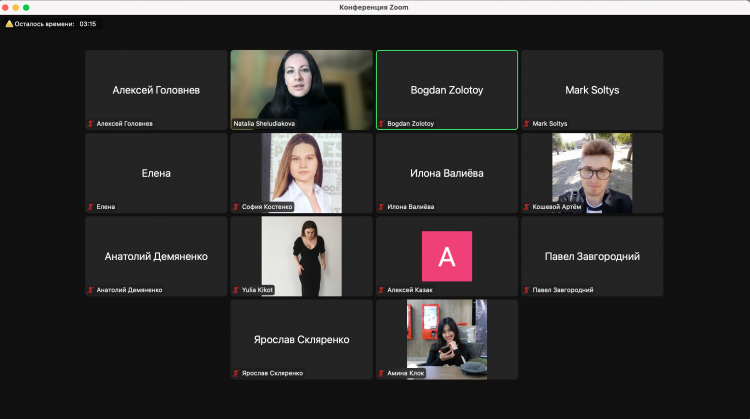Click muted mic icon beside Ярослав Скляренко label
This screenshot has width=750, height=419.
pyautogui.click(x=236, y=373)
